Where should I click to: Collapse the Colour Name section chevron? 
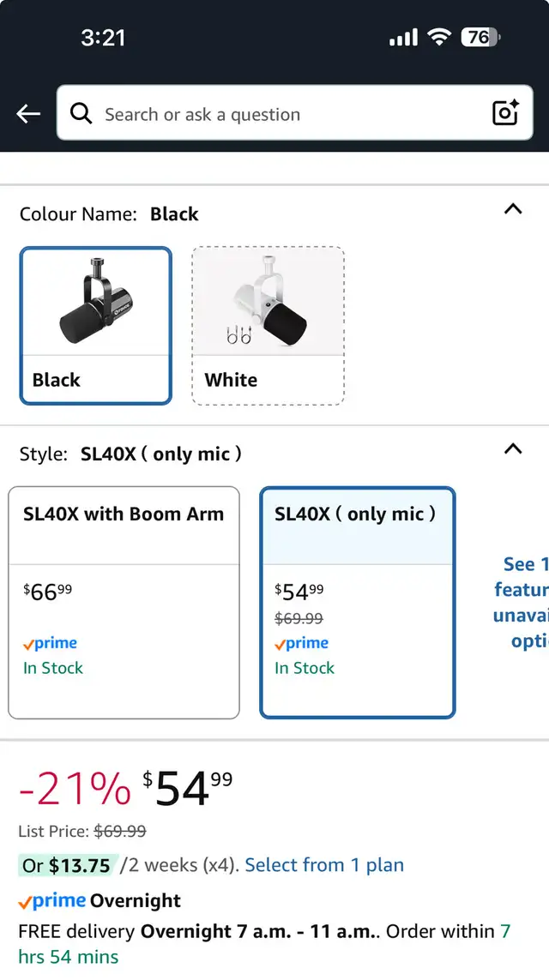513,208
